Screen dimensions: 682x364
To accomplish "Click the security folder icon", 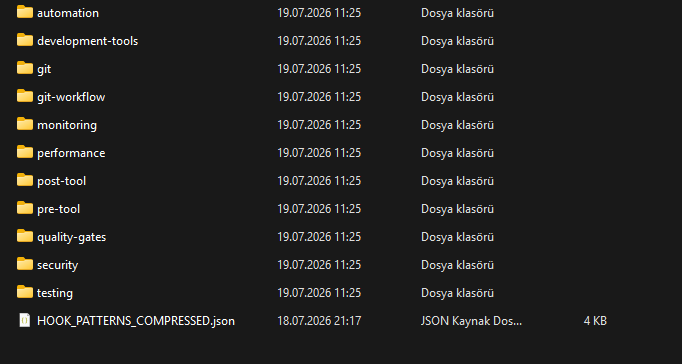I will coord(25,264).
